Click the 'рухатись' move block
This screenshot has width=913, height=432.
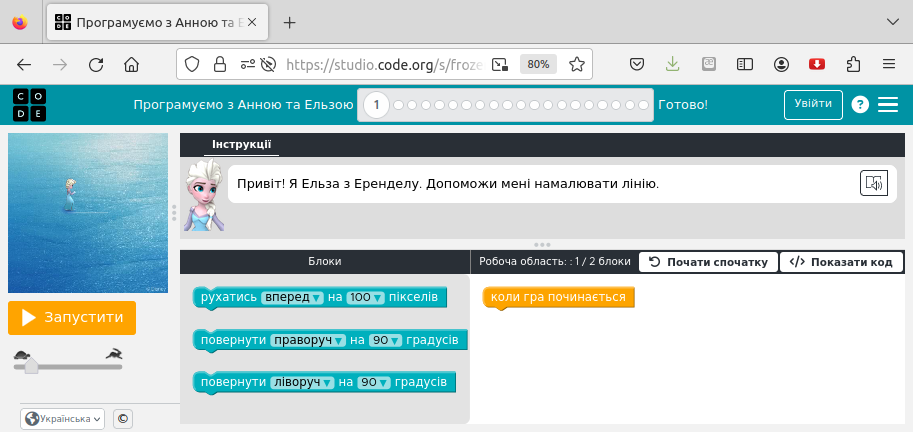pos(320,297)
